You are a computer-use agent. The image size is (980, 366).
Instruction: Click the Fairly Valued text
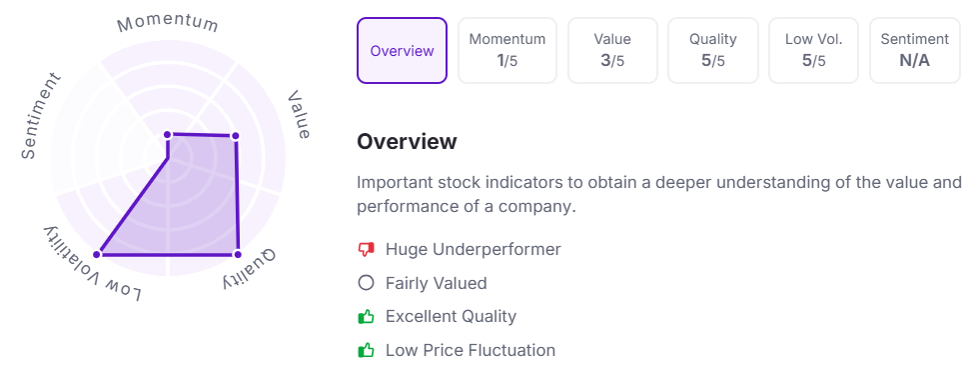(437, 283)
